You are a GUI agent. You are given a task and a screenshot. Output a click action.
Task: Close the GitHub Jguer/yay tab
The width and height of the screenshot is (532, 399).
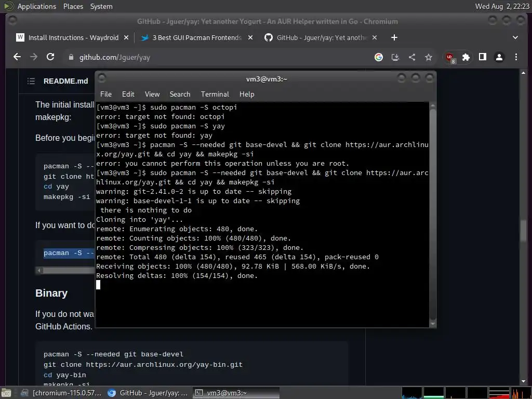(375, 37)
